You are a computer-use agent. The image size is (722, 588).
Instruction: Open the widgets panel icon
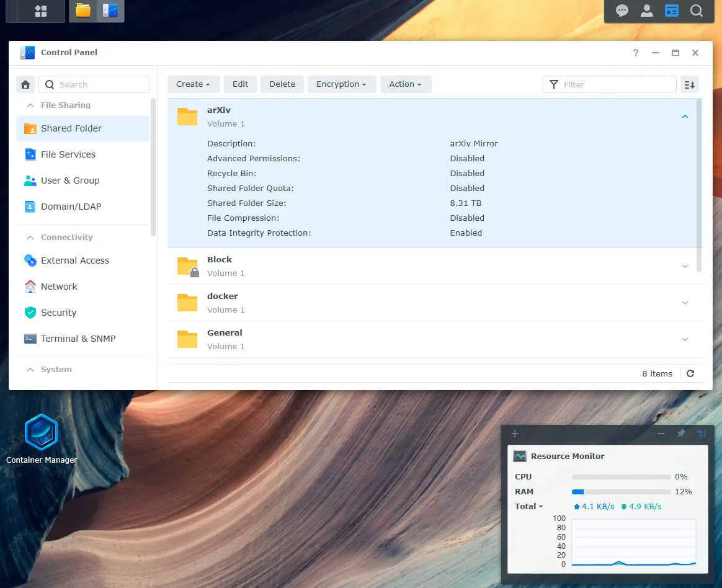click(x=671, y=11)
